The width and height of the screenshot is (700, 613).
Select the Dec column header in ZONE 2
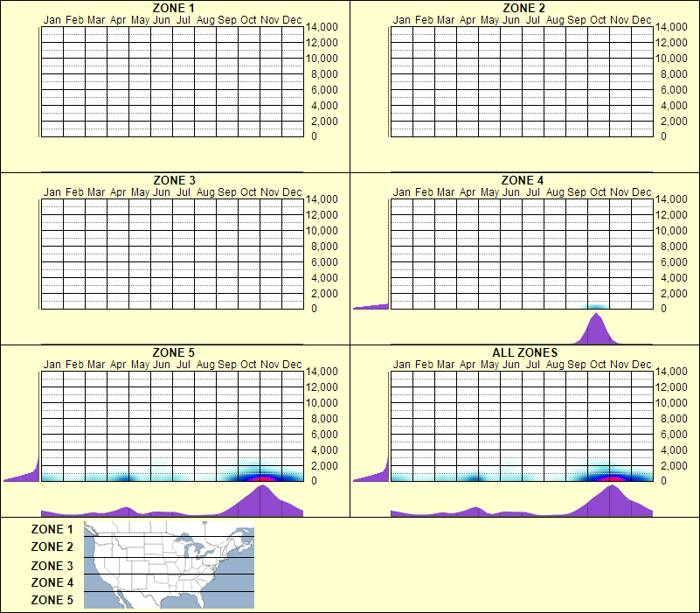(642, 19)
